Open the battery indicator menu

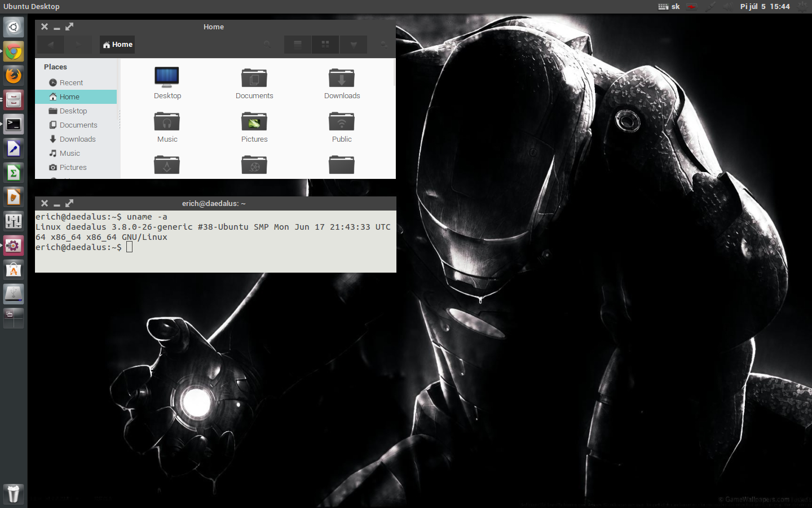pos(692,7)
